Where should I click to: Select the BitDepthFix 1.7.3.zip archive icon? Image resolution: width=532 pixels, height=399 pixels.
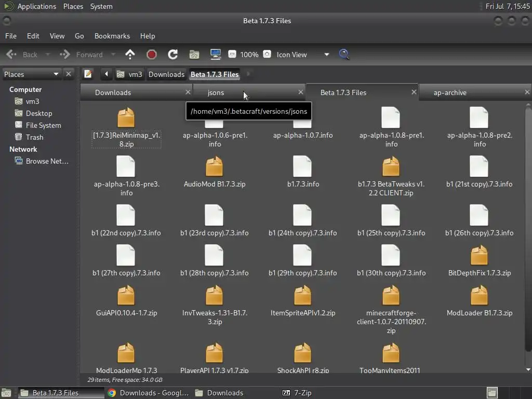(480, 255)
